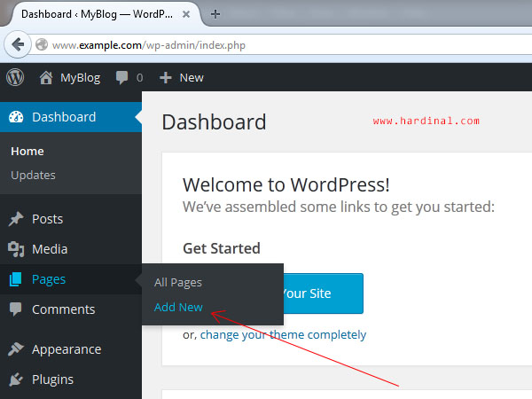Click the Dashboard page title heading
Image resolution: width=532 pixels, height=399 pixels.
click(x=214, y=121)
